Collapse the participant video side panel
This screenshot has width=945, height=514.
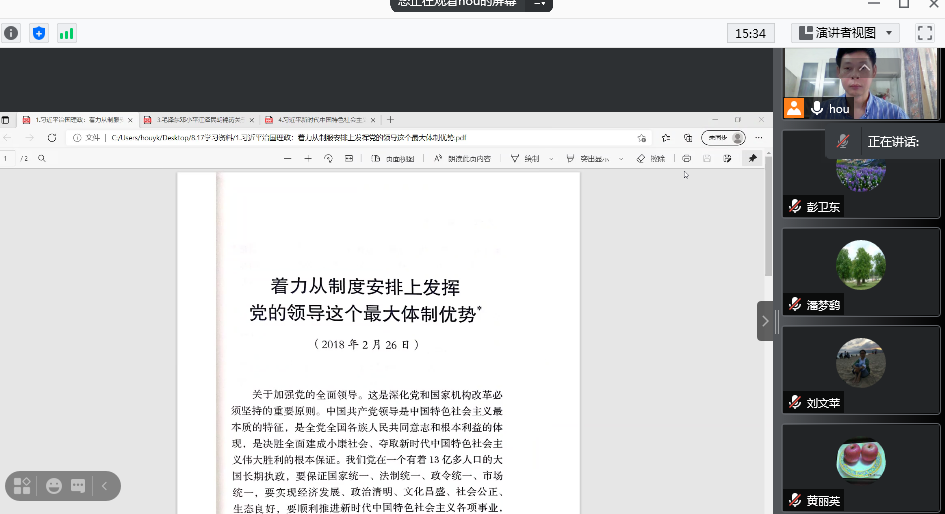click(765, 321)
